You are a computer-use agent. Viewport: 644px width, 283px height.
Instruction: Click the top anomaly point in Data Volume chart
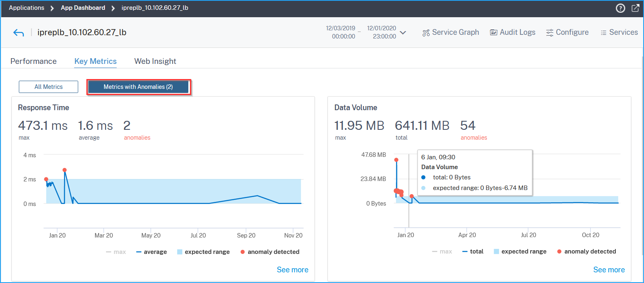(396, 160)
